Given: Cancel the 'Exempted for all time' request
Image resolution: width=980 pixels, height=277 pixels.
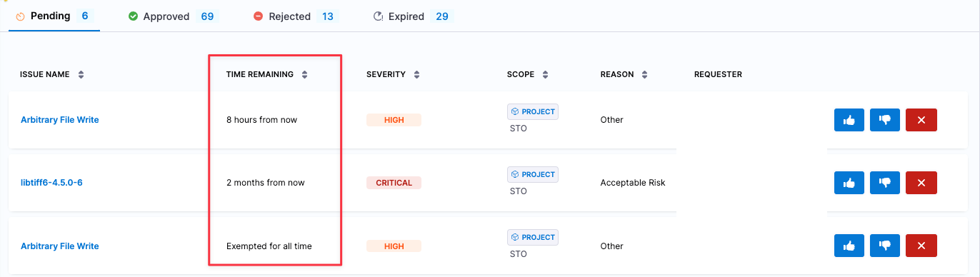Looking at the screenshot, I should (921, 246).
